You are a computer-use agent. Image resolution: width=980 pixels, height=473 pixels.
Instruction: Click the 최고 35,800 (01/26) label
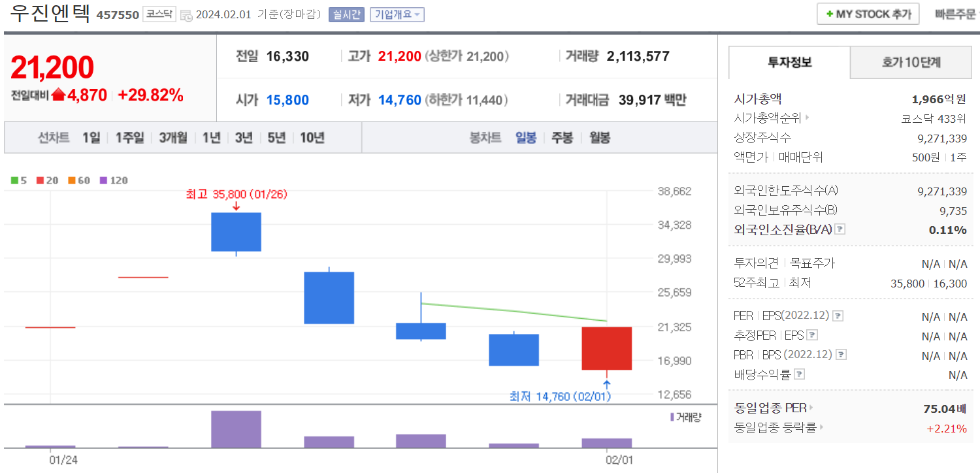click(x=237, y=194)
